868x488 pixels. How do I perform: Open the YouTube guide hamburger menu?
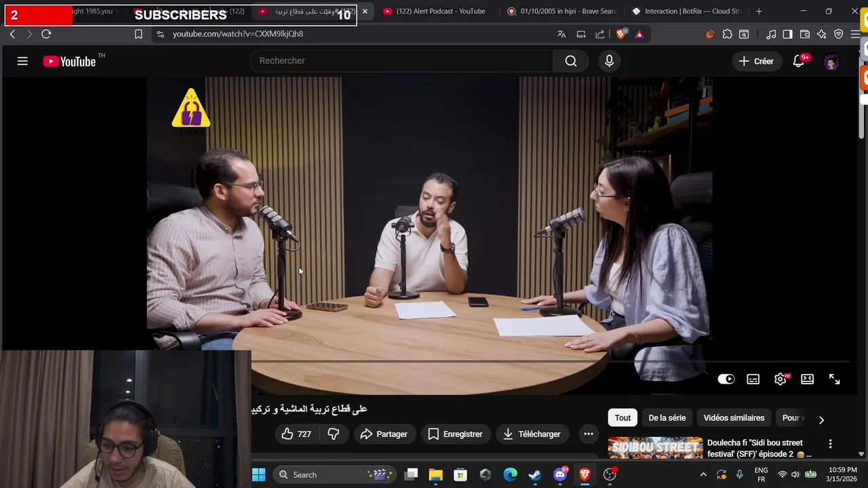22,61
